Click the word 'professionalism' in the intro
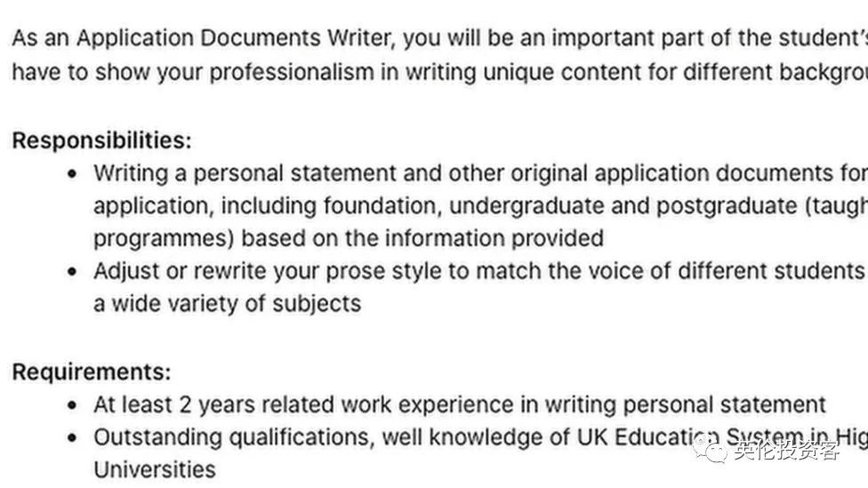This screenshot has width=868, height=488. click(291, 73)
